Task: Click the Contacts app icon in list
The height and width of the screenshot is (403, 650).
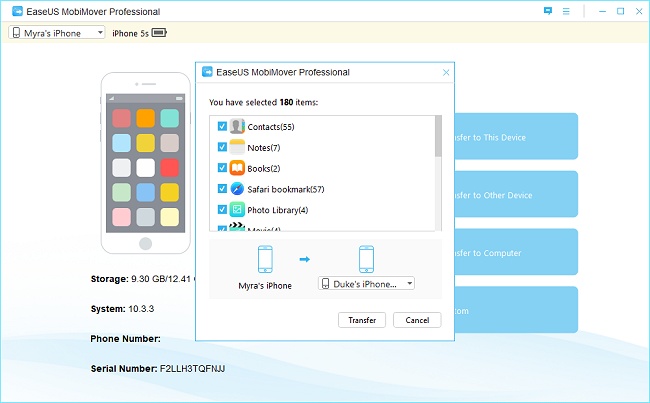Action: (237, 126)
